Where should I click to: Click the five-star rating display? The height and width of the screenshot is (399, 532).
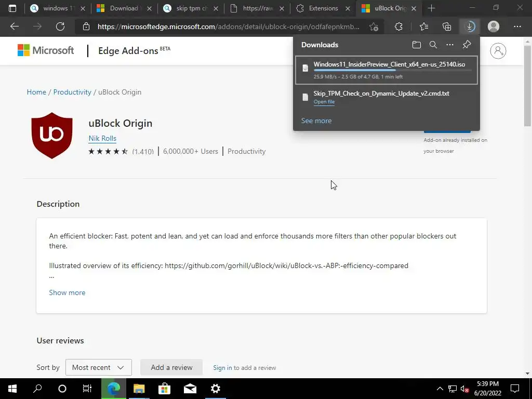click(x=108, y=151)
